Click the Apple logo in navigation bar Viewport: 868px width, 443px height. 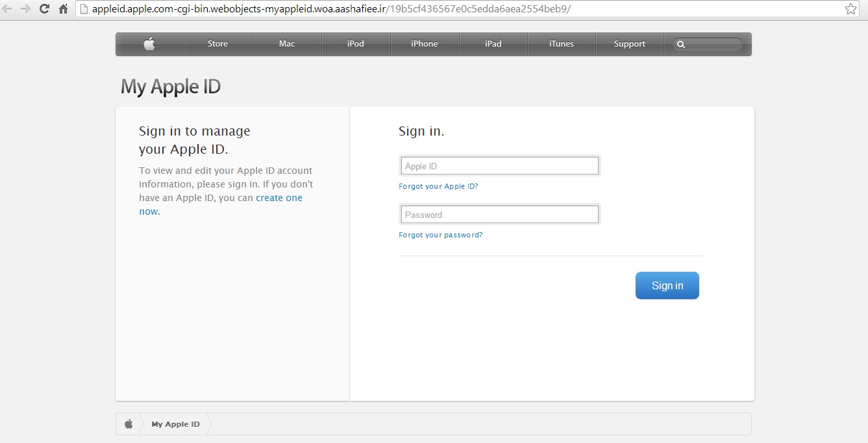click(x=149, y=44)
